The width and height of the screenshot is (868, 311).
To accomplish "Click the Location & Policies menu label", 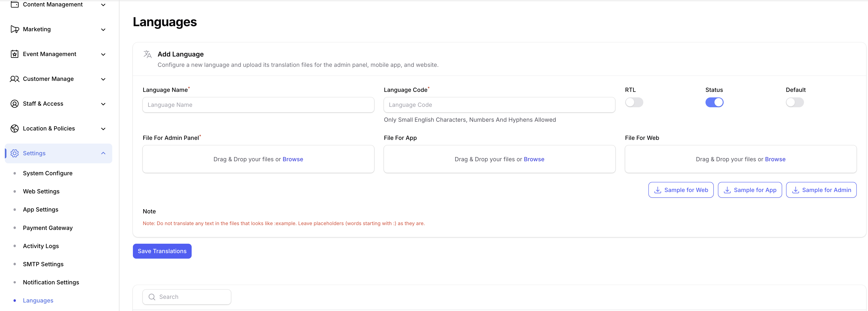I will coord(49,129).
